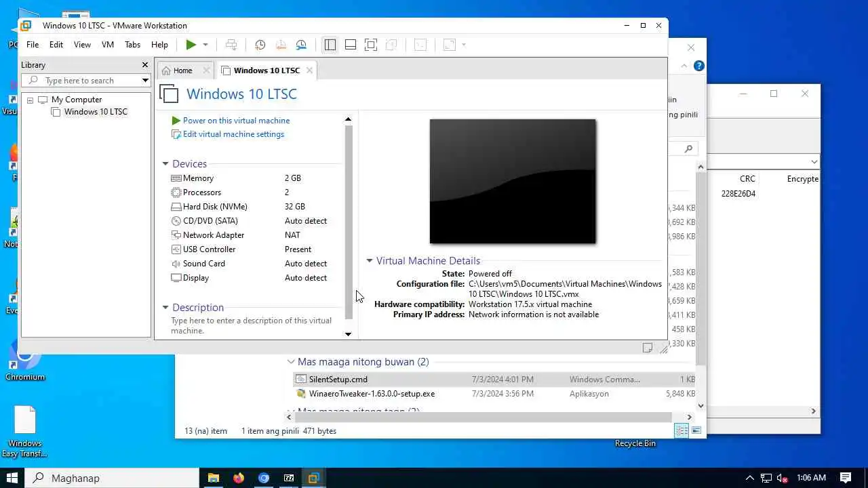Open the View menu

[82, 45]
